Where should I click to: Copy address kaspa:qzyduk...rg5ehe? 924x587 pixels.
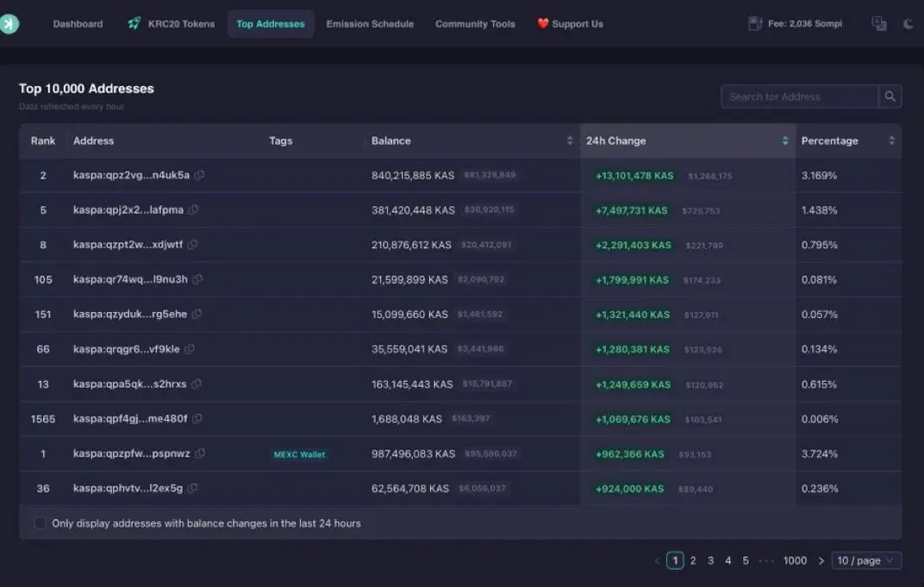tap(197, 314)
